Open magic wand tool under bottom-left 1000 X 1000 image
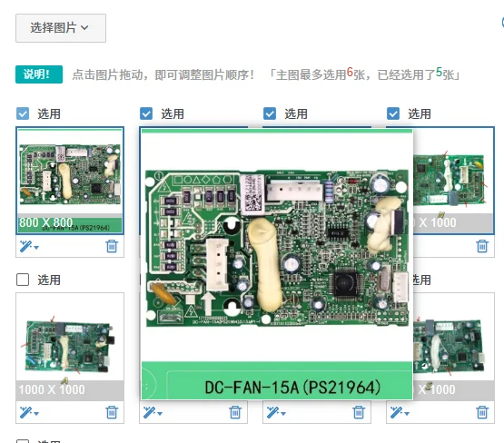 click(29, 412)
